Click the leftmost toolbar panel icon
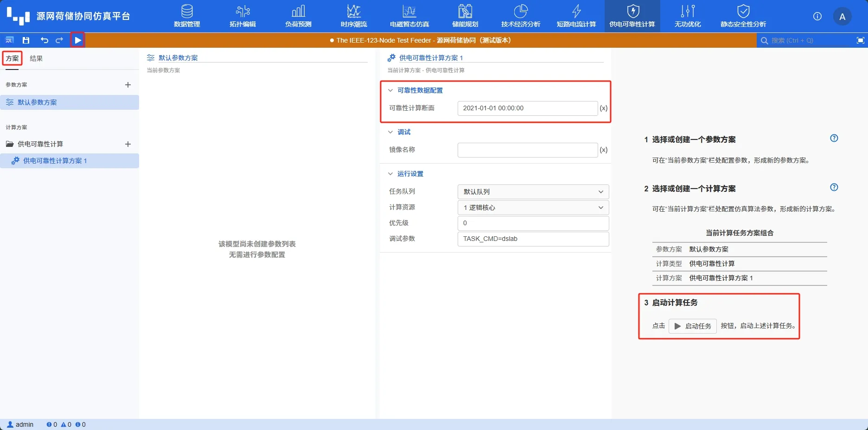Screen dimensions: 868x430 click(9, 40)
